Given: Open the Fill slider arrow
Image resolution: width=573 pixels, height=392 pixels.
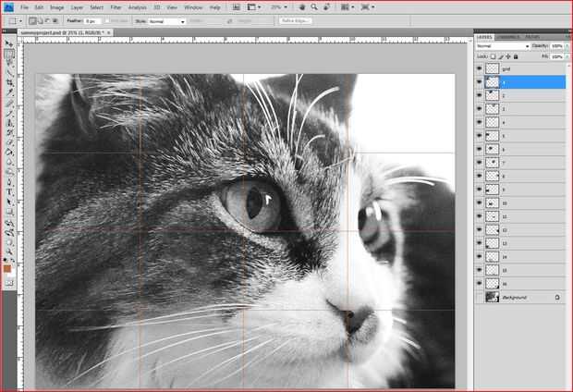Looking at the screenshot, I should click(x=567, y=56).
